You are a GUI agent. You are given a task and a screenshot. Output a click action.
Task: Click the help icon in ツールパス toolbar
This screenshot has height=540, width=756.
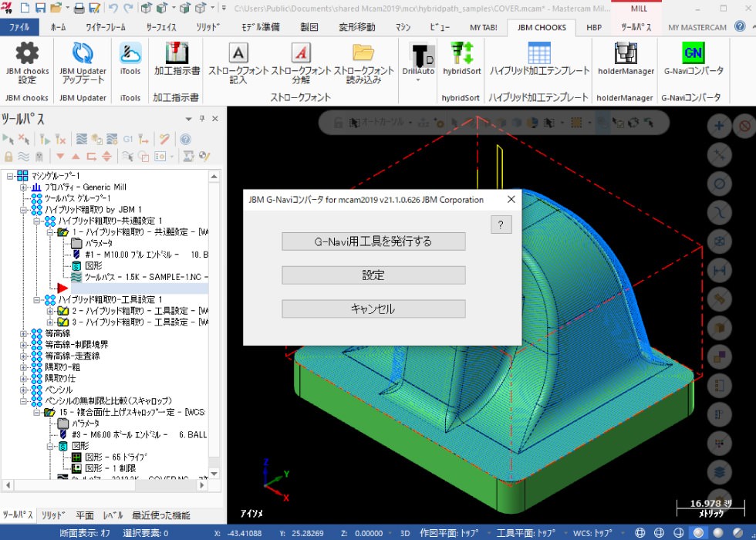tap(185, 140)
